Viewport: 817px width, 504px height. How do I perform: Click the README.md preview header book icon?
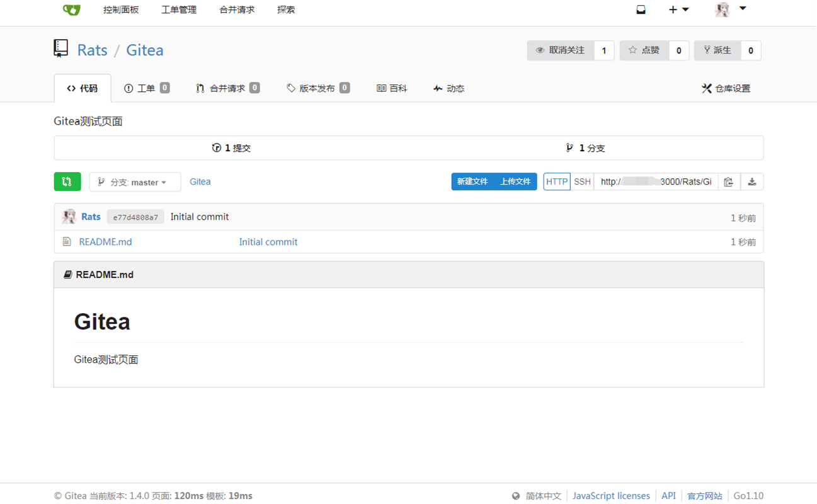point(68,275)
